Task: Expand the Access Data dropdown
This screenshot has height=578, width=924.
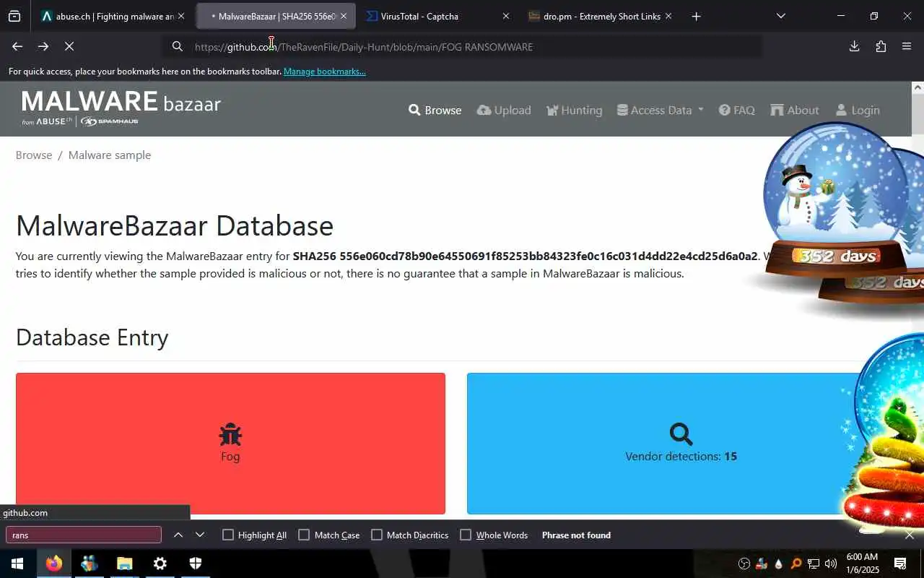Action: click(x=660, y=110)
